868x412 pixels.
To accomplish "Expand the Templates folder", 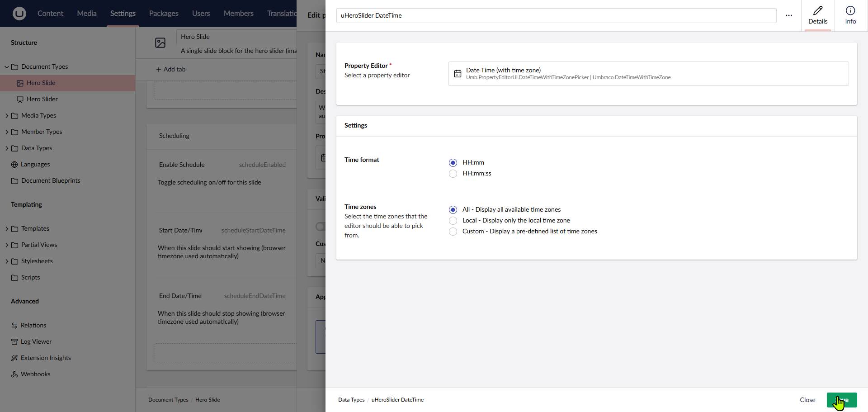I will [7, 229].
